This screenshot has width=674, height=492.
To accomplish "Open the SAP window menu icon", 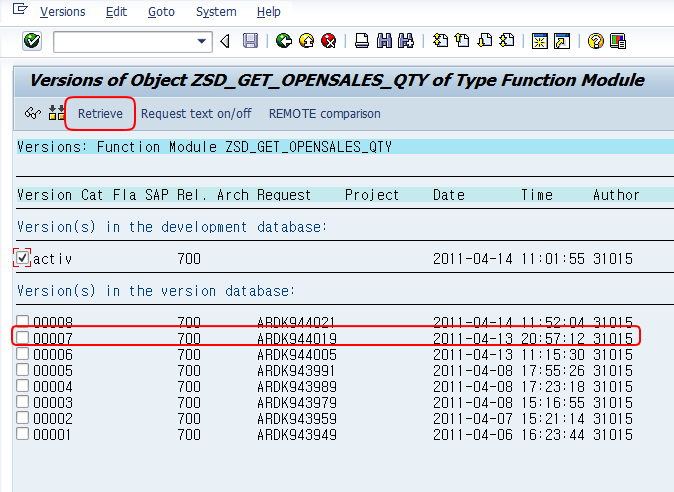I will tap(20, 9).
